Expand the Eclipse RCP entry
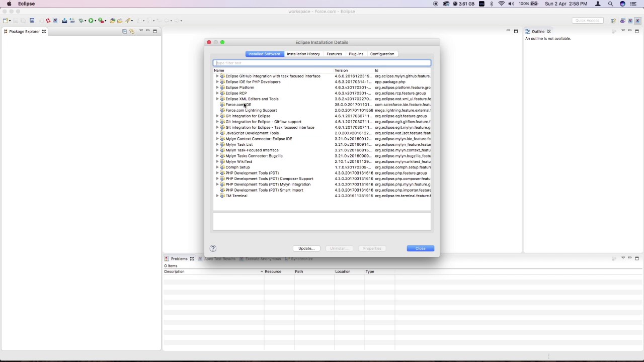The width and height of the screenshot is (644, 362). [x=217, y=94]
